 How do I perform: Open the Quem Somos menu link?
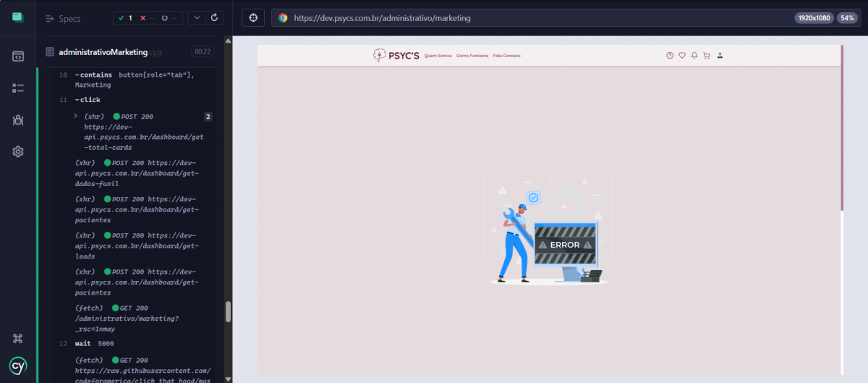pyautogui.click(x=437, y=56)
